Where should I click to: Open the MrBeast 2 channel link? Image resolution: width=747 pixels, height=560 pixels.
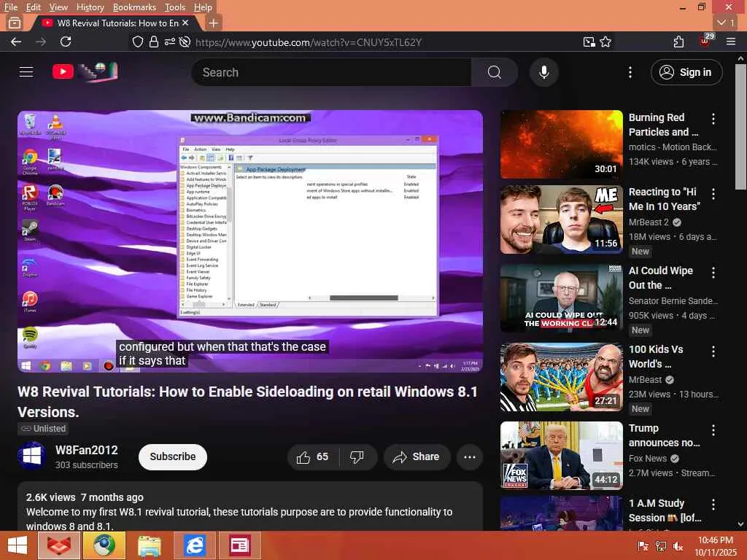(x=649, y=222)
